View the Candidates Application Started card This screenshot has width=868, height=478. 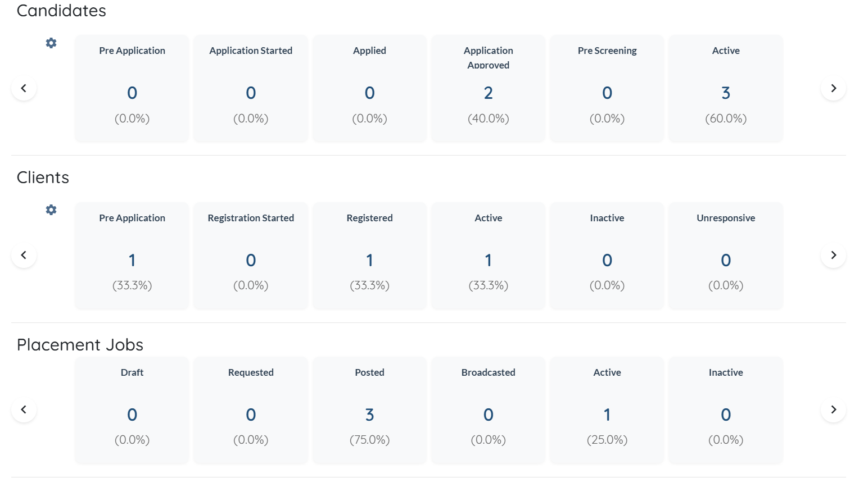tap(251, 88)
